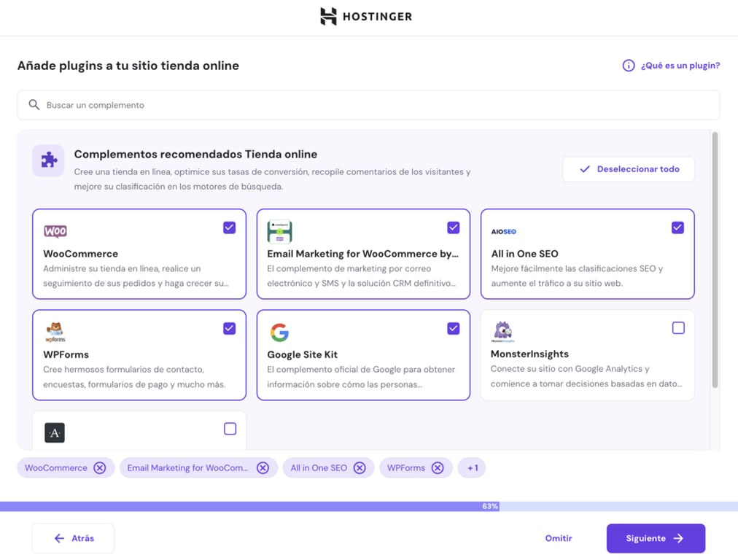Go back with the Atrás button
This screenshot has height=560, width=738.
click(x=73, y=538)
